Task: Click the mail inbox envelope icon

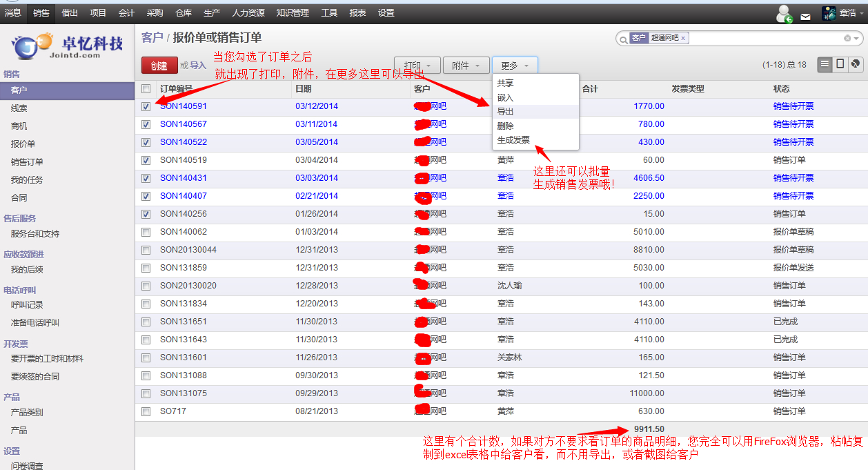Action: point(805,15)
